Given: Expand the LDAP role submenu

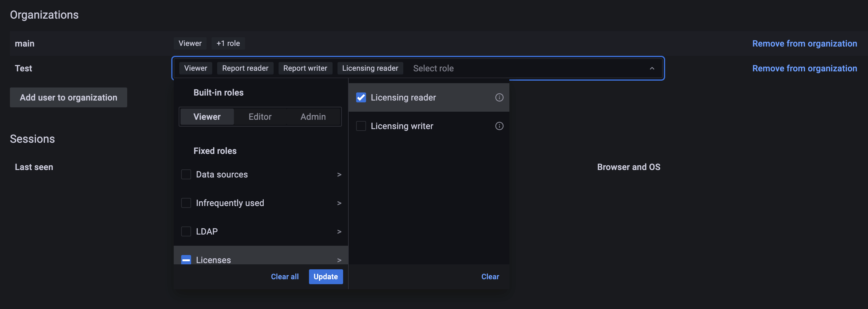Looking at the screenshot, I should tap(339, 231).
